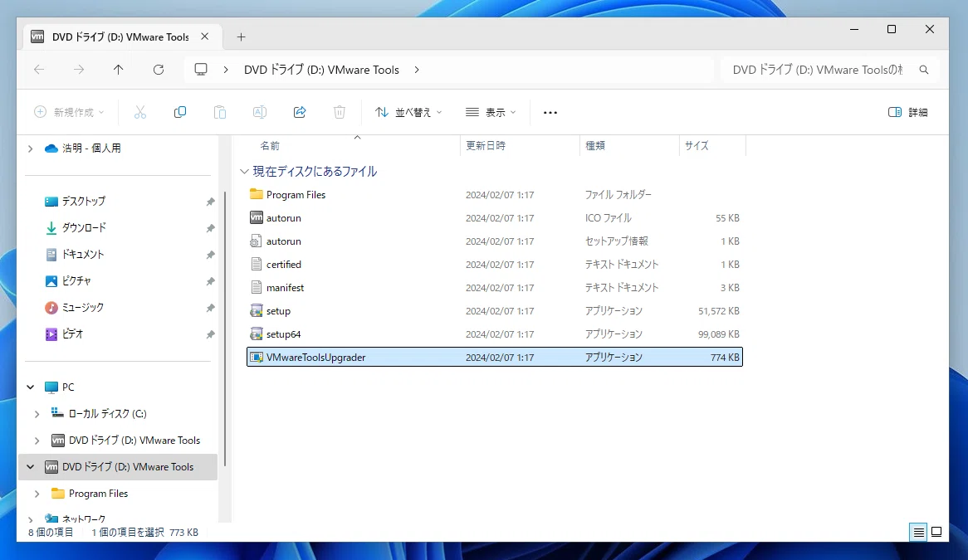Expand ローカル ディスク (C:) tree node

(37, 414)
